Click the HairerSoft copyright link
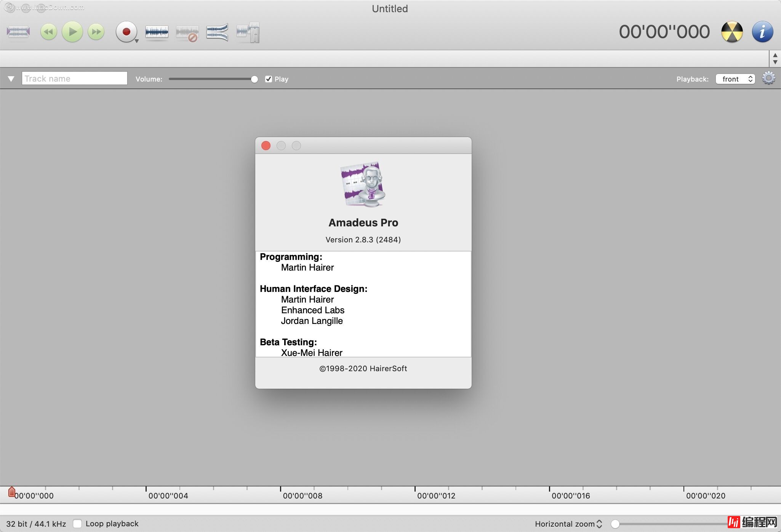The image size is (781, 532). (363, 368)
